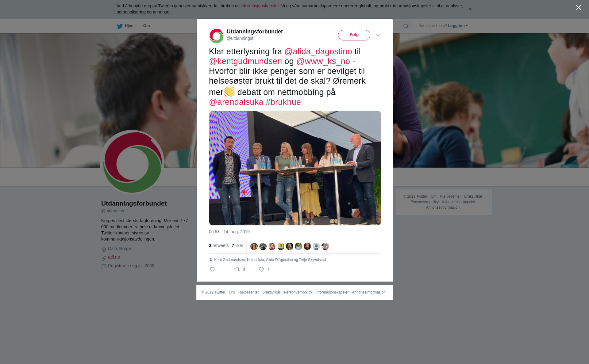The image size is (589, 364).
Task: Click the last liker avatar in row
Action: point(325,246)
